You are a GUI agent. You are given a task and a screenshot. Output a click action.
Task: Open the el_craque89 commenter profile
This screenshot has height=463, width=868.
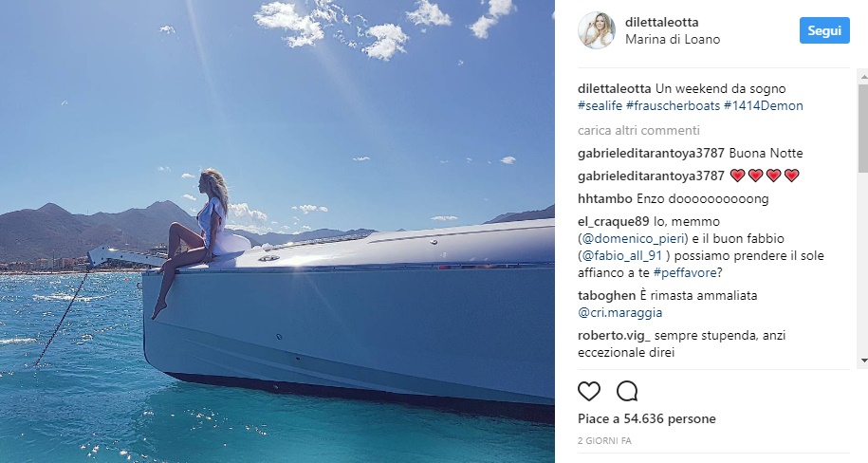614,221
